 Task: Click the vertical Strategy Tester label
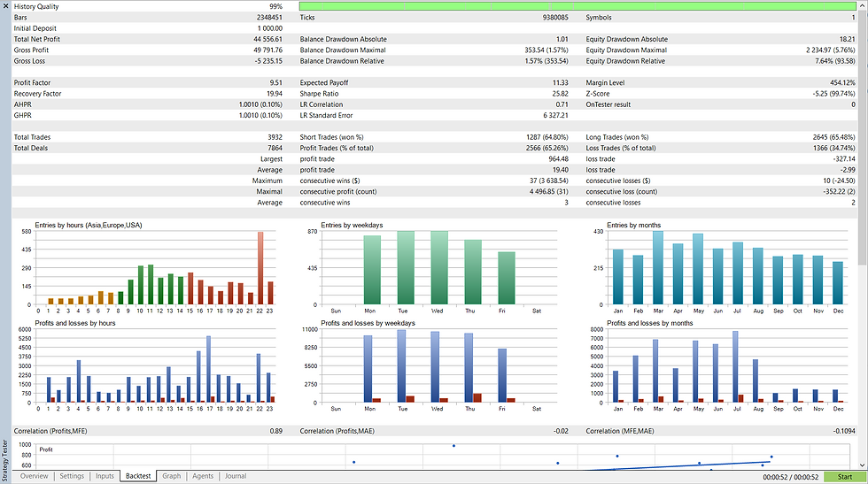tap(5, 460)
